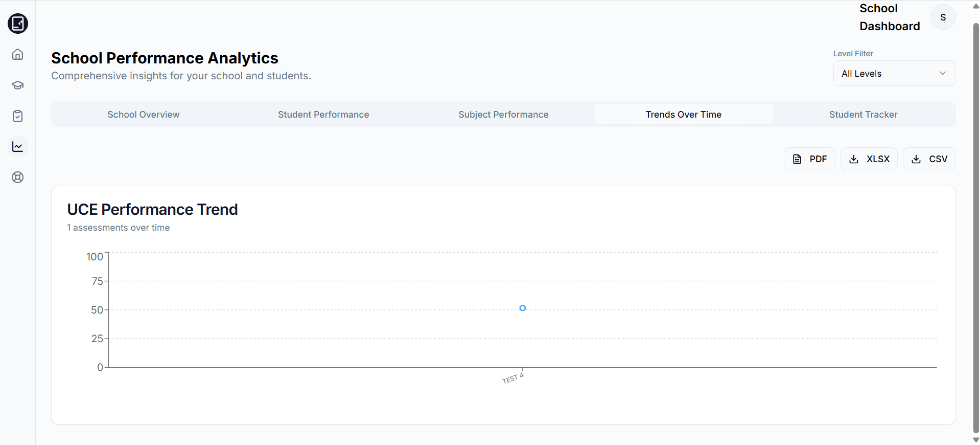Click the '1 assessments over time' text

[x=118, y=228]
